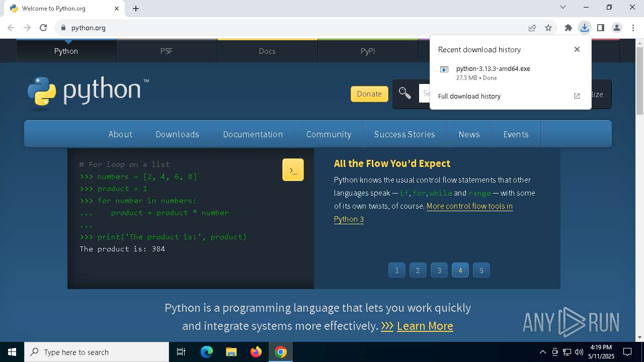
Task: Open tab search chevron in title bar
Action: (x=563, y=7)
